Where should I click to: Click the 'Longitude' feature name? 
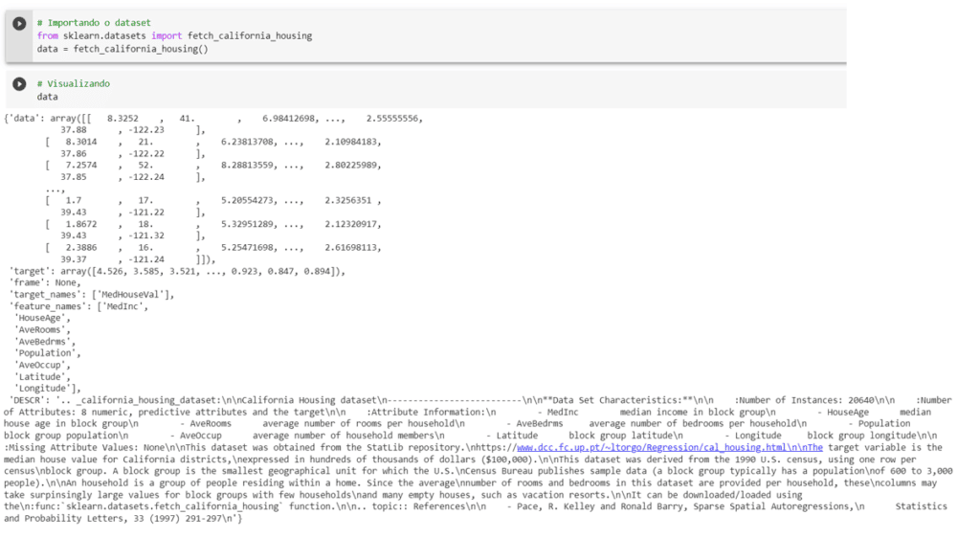click(48, 388)
